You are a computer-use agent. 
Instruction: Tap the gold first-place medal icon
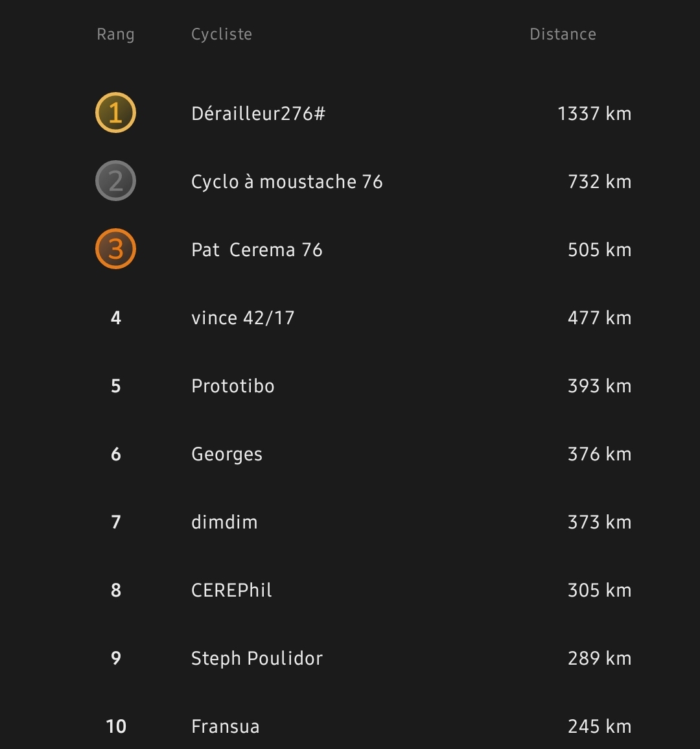(x=115, y=113)
